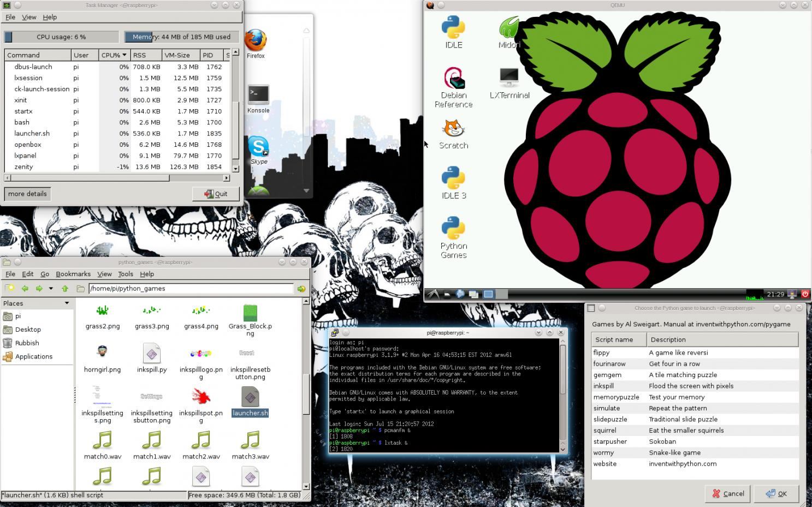Open the LXDE start menu in QEMU panel
The image size is (812, 507).
point(433,294)
